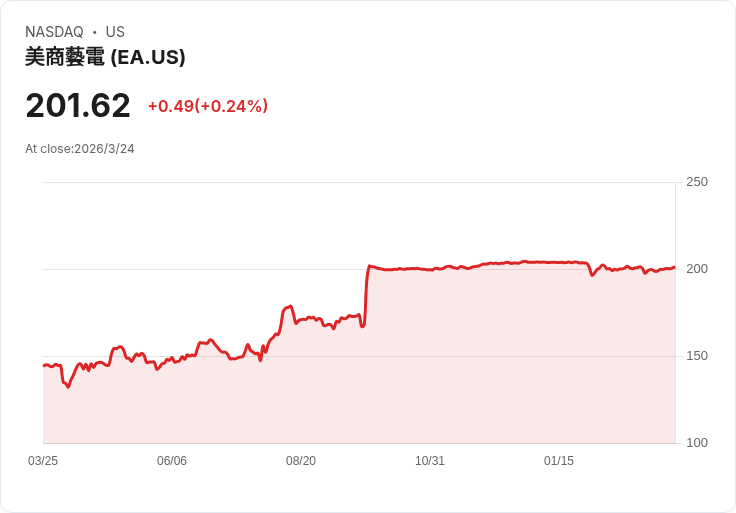The width and height of the screenshot is (736, 513).
Task: Click the steep price jump on the chart line
Action: pyautogui.click(x=366, y=295)
